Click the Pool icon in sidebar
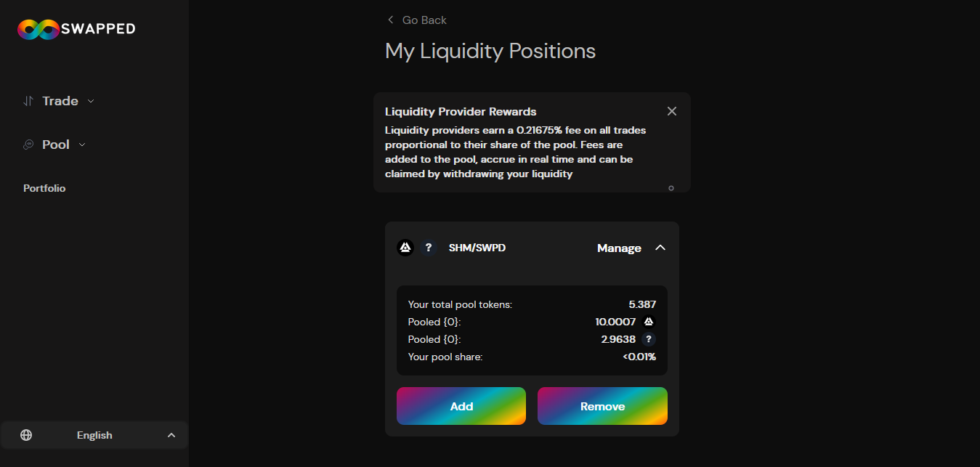 (28, 145)
